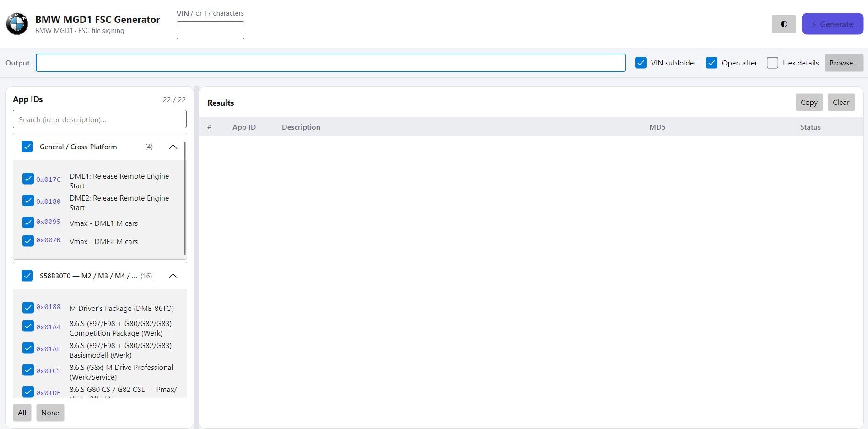Uncheck the VIN subfolder checkbox
The image size is (868, 429).
point(641,63)
